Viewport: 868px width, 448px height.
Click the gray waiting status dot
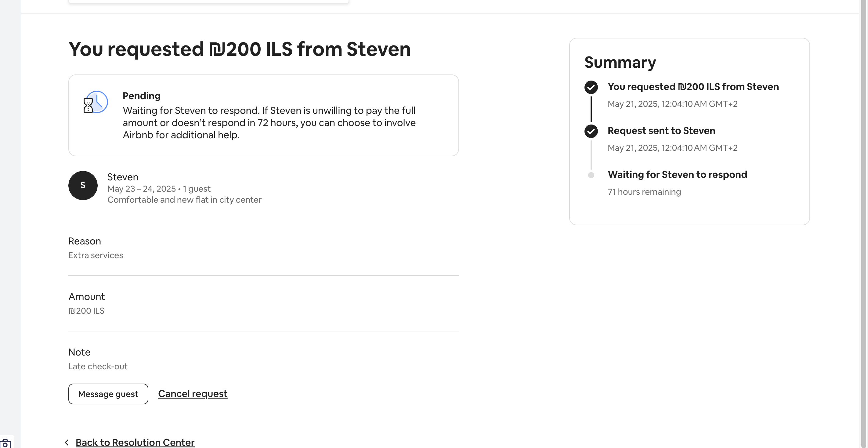[591, 175]
